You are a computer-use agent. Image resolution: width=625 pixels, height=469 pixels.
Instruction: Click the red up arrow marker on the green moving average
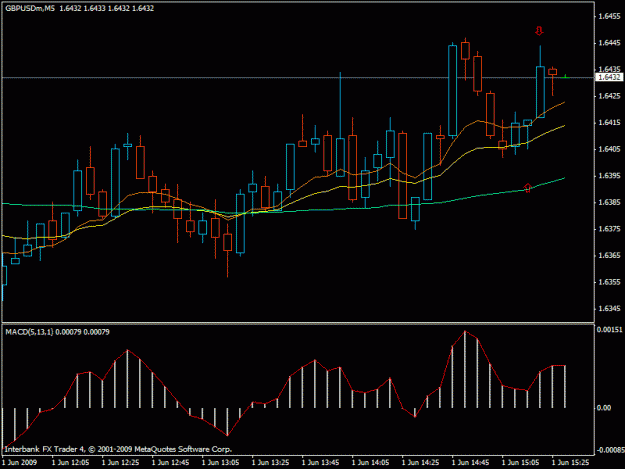[x=527, y=188]
